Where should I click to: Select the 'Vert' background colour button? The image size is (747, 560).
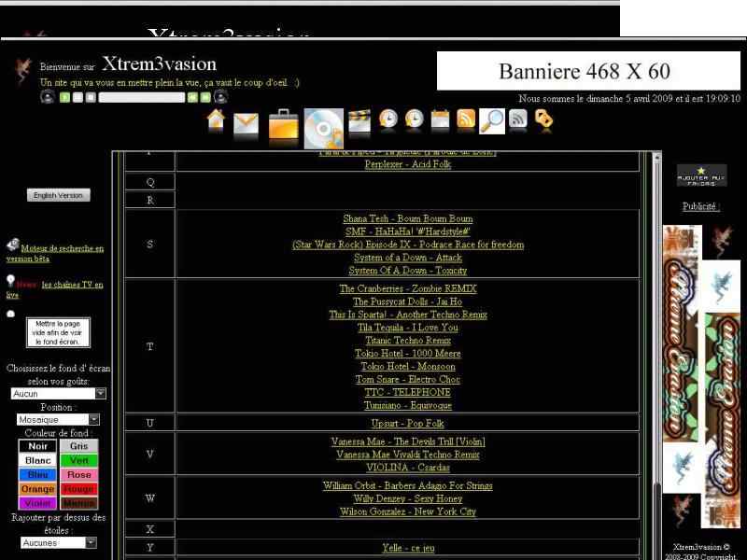point(79,460)
